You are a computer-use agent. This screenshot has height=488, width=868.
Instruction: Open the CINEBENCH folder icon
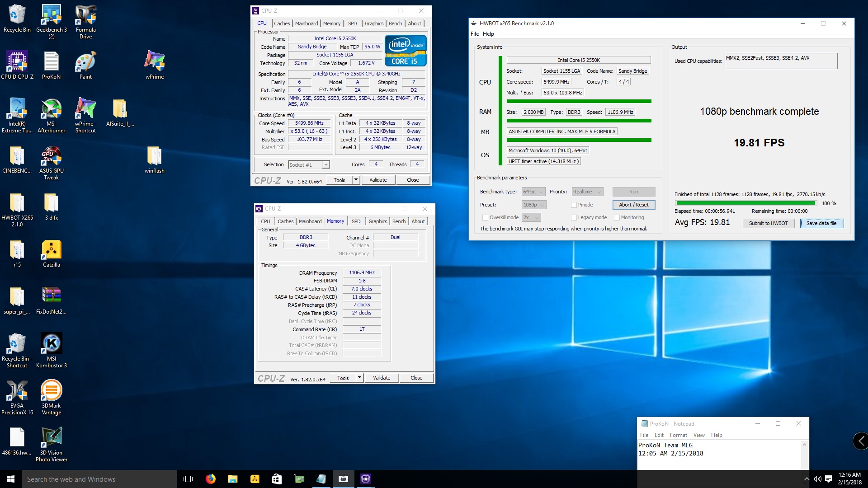(x=17, y=160)
